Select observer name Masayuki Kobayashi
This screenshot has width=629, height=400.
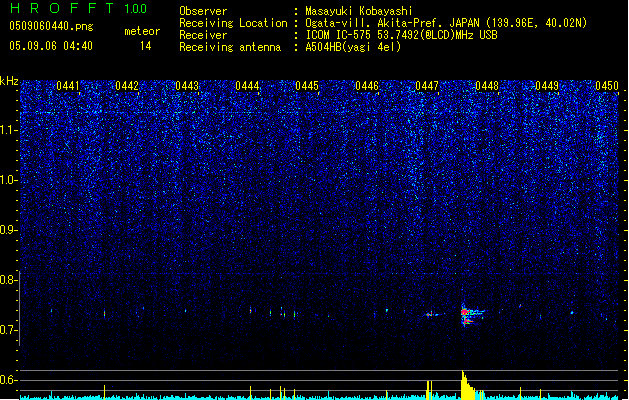(359, 11)
